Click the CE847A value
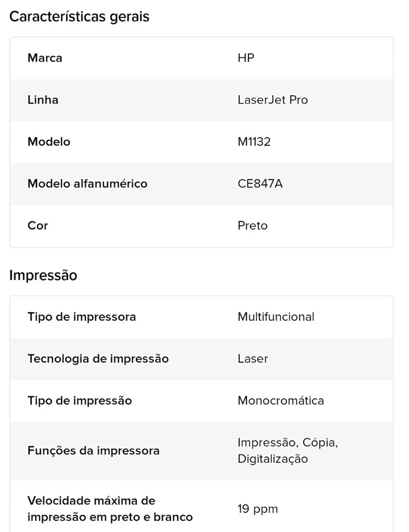The height and width of the screenshot is (532, 409). click(x=260, y=184)
